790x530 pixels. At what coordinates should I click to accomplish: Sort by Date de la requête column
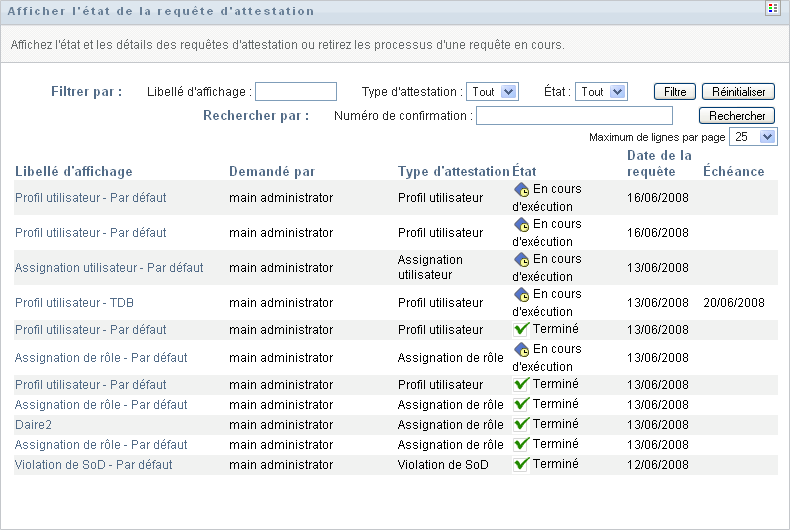[659, 163]
